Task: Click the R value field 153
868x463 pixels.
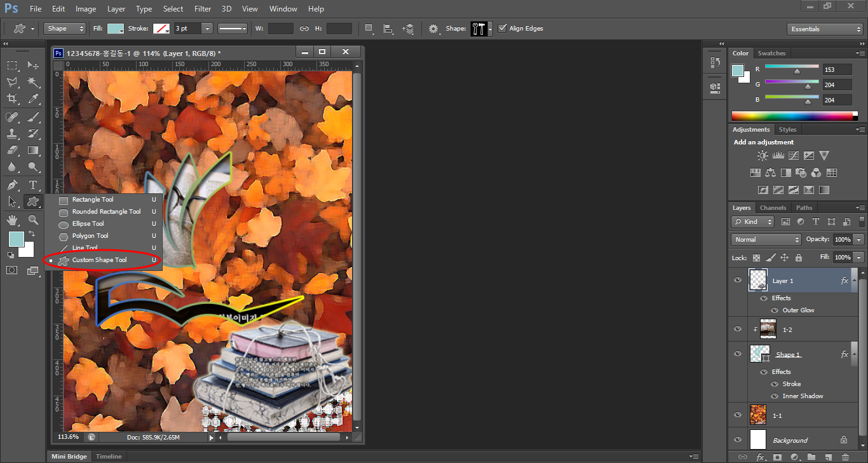Action: pyautogui.click(x=837, y=69)
